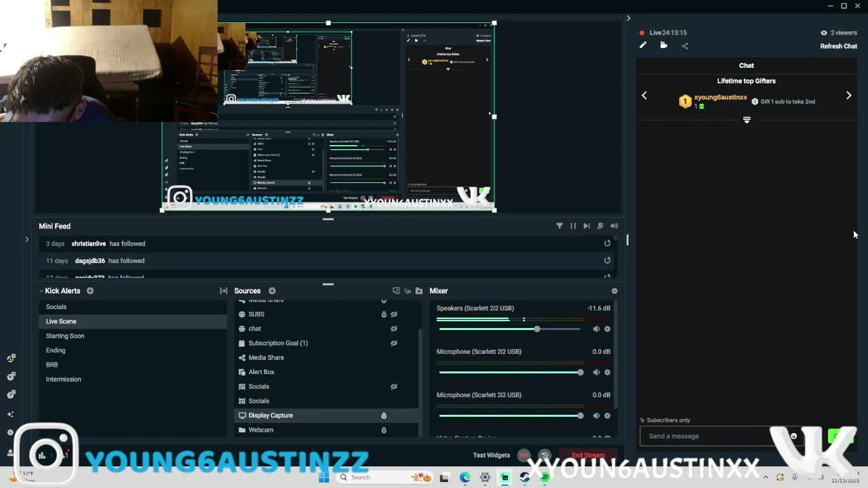This screenshot has height=488, width=868.
Task: Skip to next alert in Mini Feed
Action: (587, 226)
